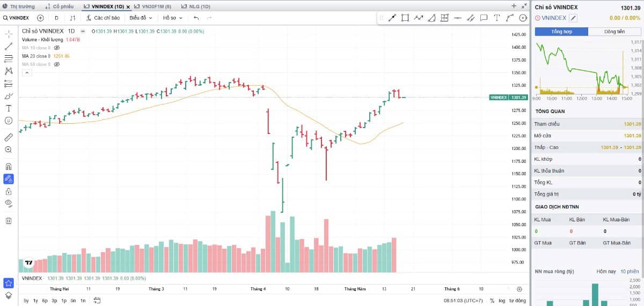Select the crosshair cursor tool

click(9, 34)
